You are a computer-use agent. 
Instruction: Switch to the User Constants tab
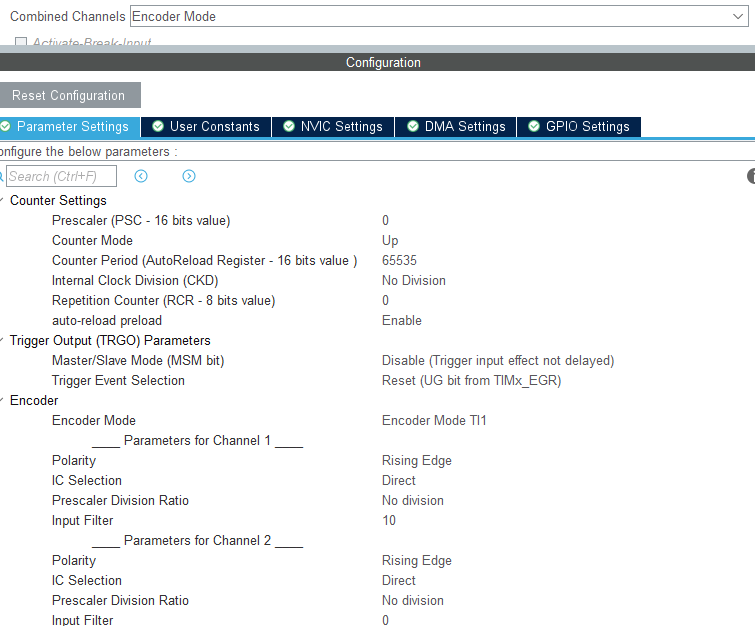[206, 127]
